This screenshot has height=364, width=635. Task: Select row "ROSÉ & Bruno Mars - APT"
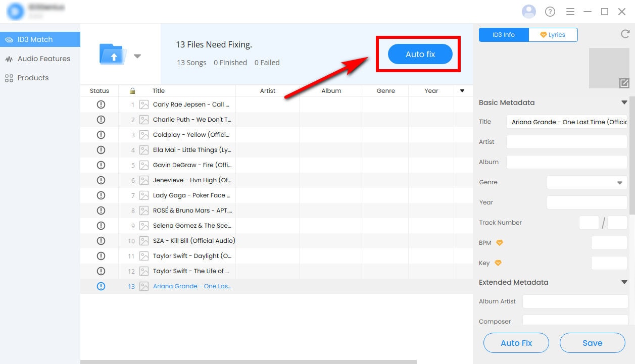pos(276,211)
